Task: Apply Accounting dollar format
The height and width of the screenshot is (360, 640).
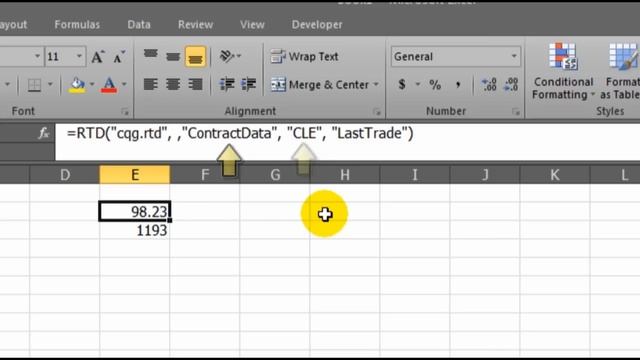Action: tap(402, 85)
